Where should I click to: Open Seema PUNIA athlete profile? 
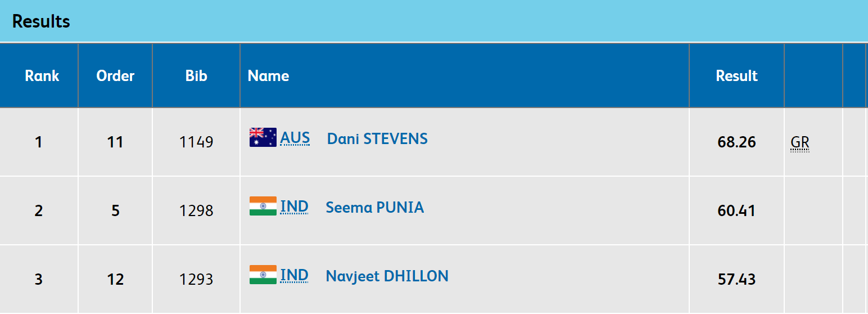point(375,207)
